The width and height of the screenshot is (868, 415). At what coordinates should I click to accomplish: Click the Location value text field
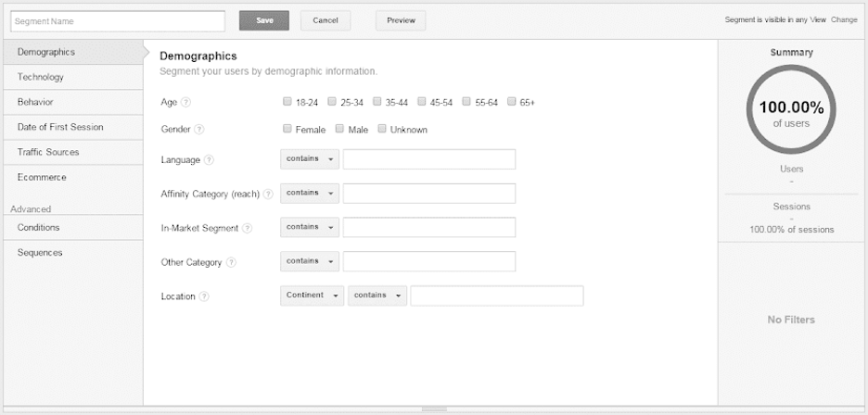tap(496, 296)
